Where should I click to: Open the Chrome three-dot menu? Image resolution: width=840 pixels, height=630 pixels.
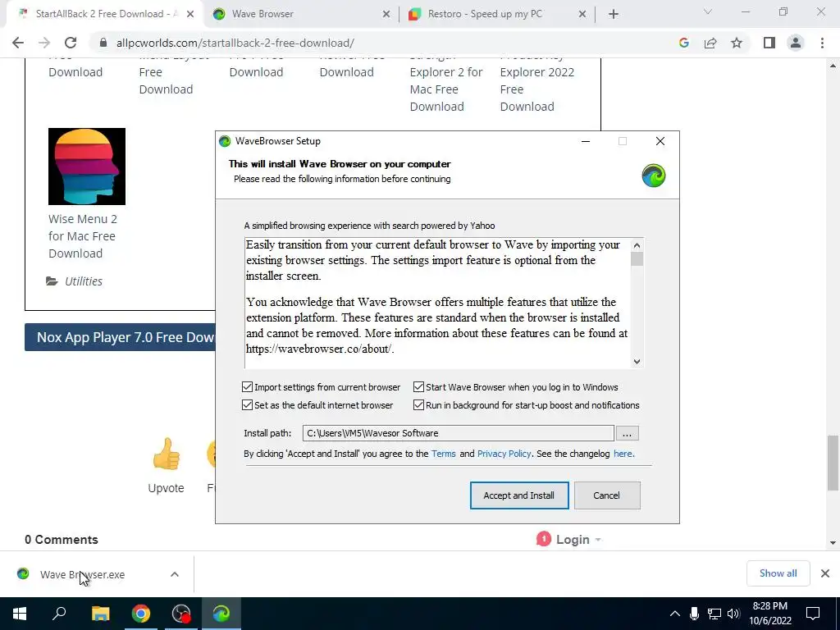[822, 43]
